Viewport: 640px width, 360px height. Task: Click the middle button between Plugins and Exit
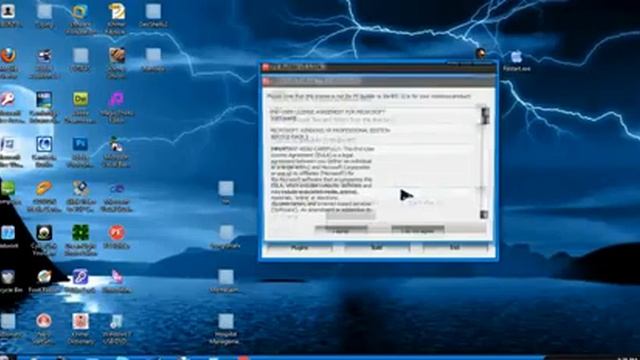tap(376, 247)
